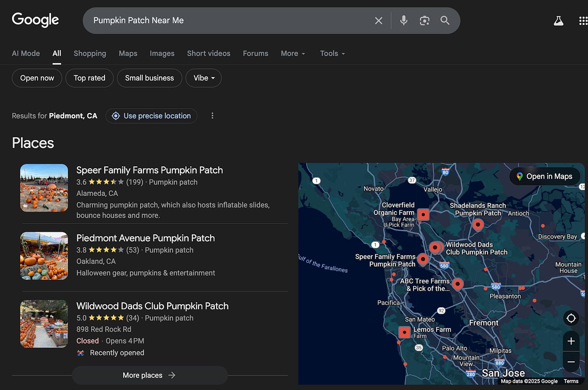
Task: Open the Piedmont Avenue Pumpkin Patch photo
Action: point(44,256)
